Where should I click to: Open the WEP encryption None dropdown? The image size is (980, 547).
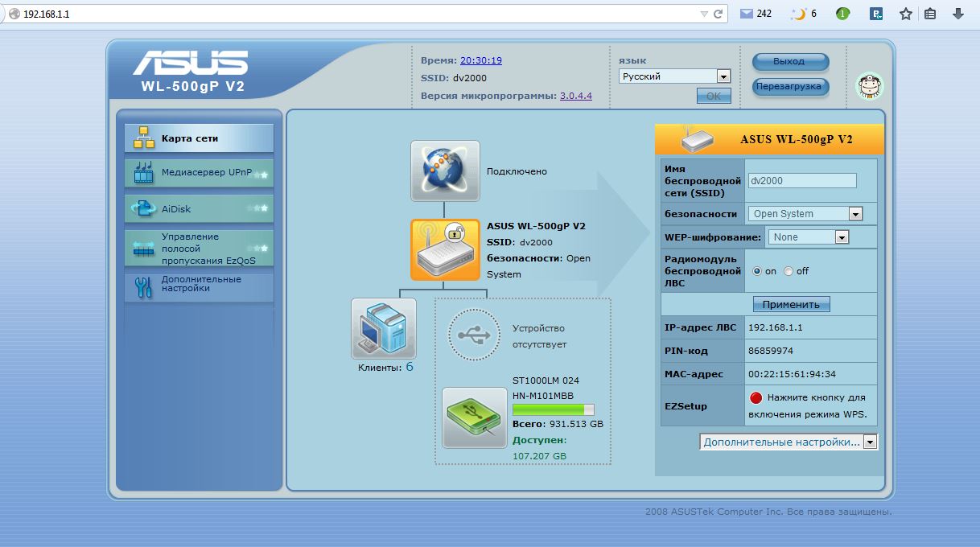point(809,237)
